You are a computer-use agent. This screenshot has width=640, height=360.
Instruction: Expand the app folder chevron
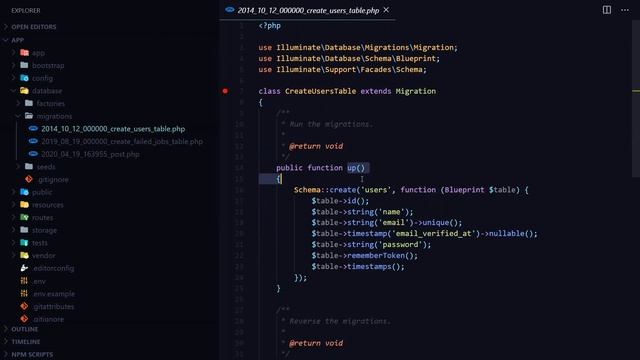pos(13,53)
